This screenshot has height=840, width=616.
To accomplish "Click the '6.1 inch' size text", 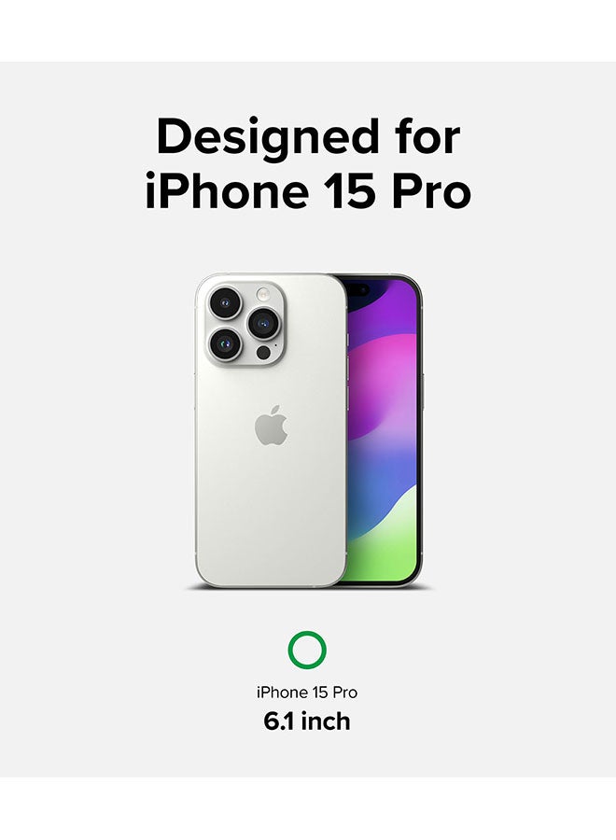I will click(x=307, y=721).
